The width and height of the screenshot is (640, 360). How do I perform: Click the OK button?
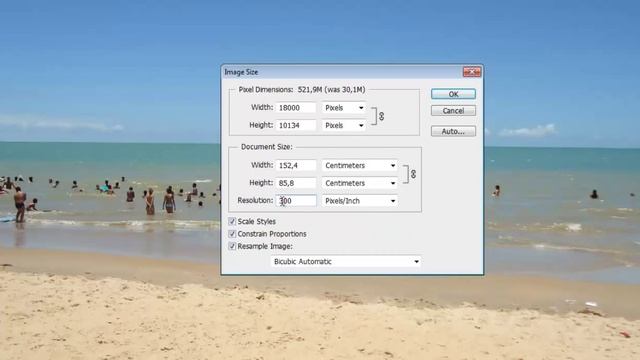(x=453, y=94)
